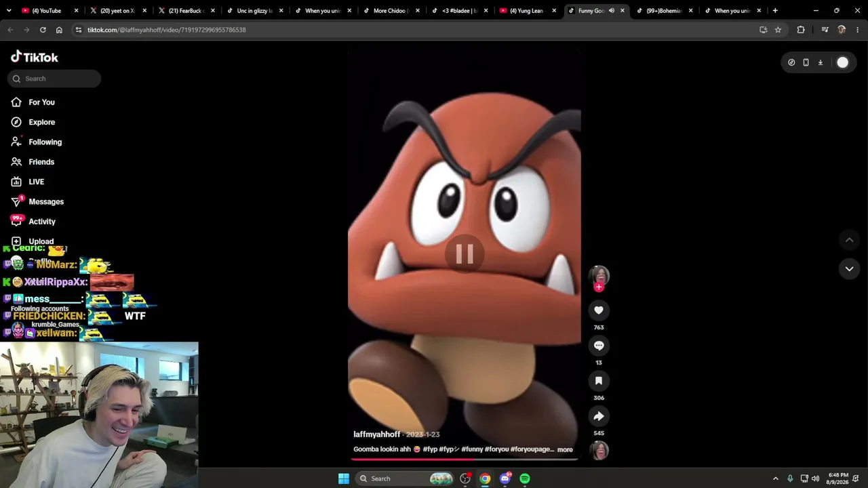Open the sound disc thumbnail

pos(599,450)
